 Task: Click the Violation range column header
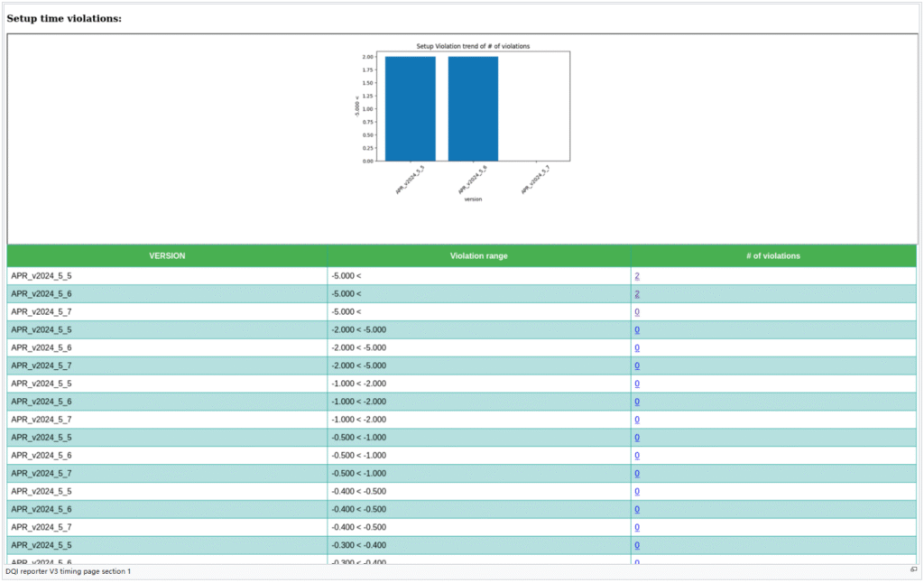pos(478,256)
